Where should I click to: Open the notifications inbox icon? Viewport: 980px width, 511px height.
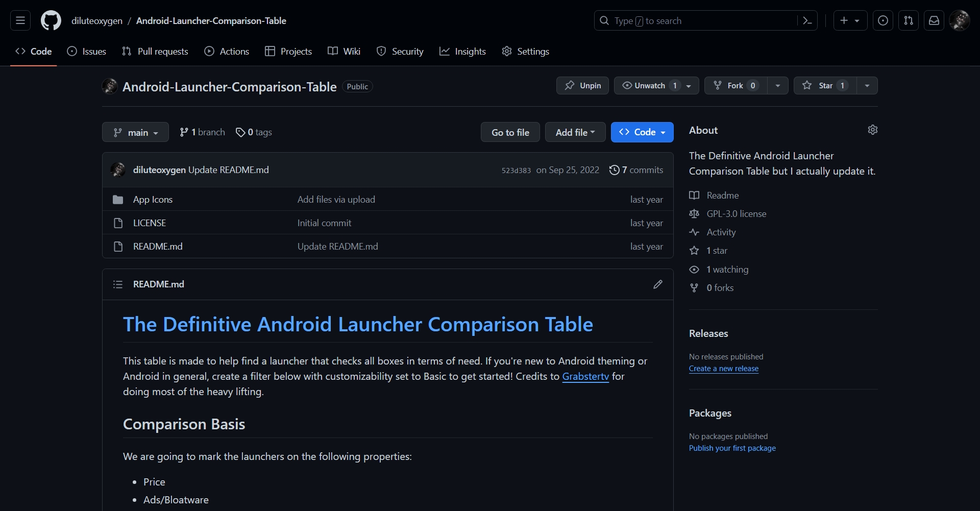click(x=934, y=21)
